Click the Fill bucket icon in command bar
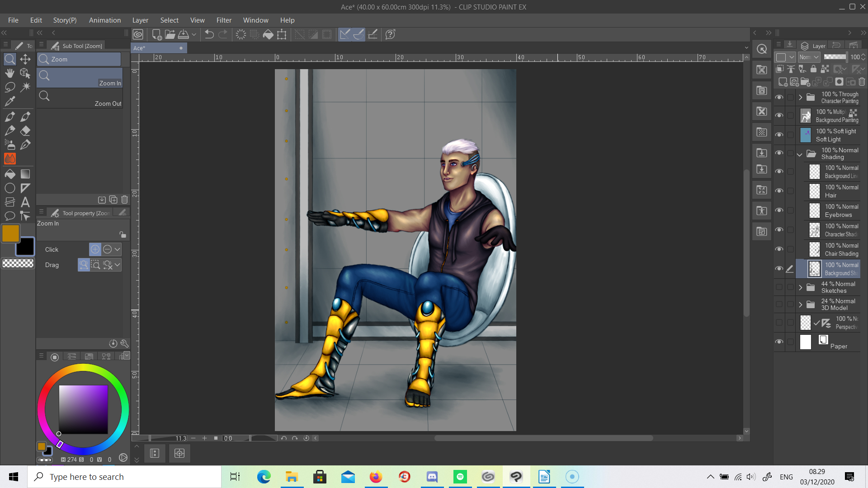Viewport: 868px width, 488px height. (x=268, y=34)
